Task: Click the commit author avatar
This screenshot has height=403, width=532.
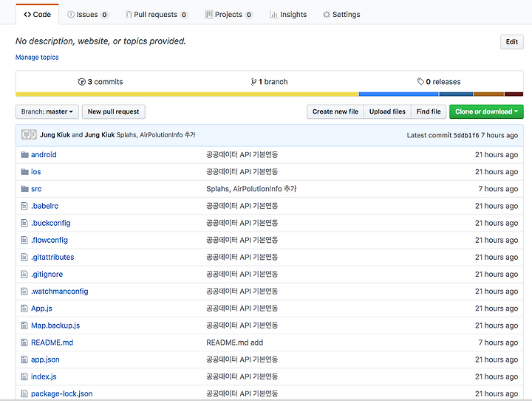Action: (29, 135)
